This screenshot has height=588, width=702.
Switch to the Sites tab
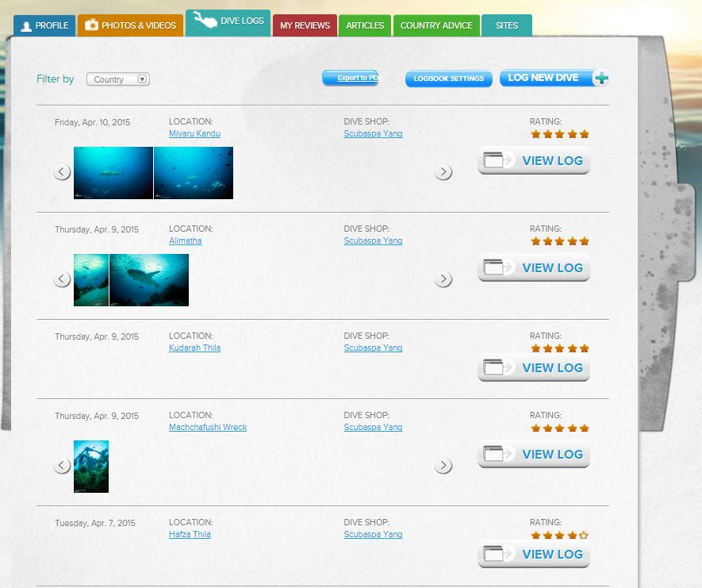507,25
